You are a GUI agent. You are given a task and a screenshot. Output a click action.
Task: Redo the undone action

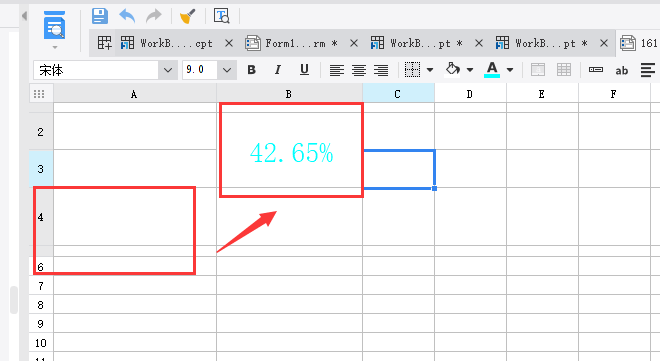[154, 16]
